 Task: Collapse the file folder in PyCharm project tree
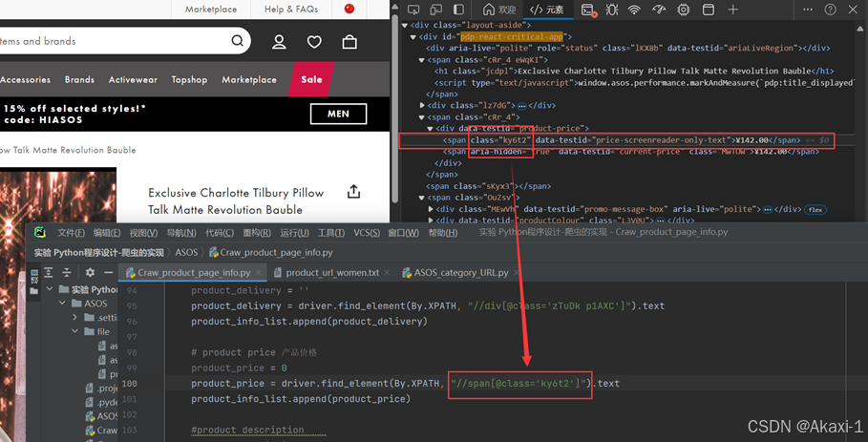74,331
